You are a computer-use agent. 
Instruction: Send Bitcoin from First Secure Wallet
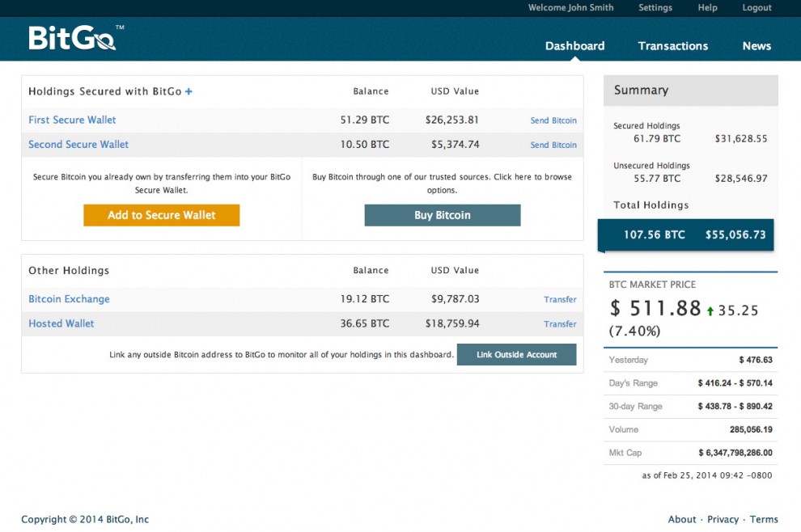553,120
